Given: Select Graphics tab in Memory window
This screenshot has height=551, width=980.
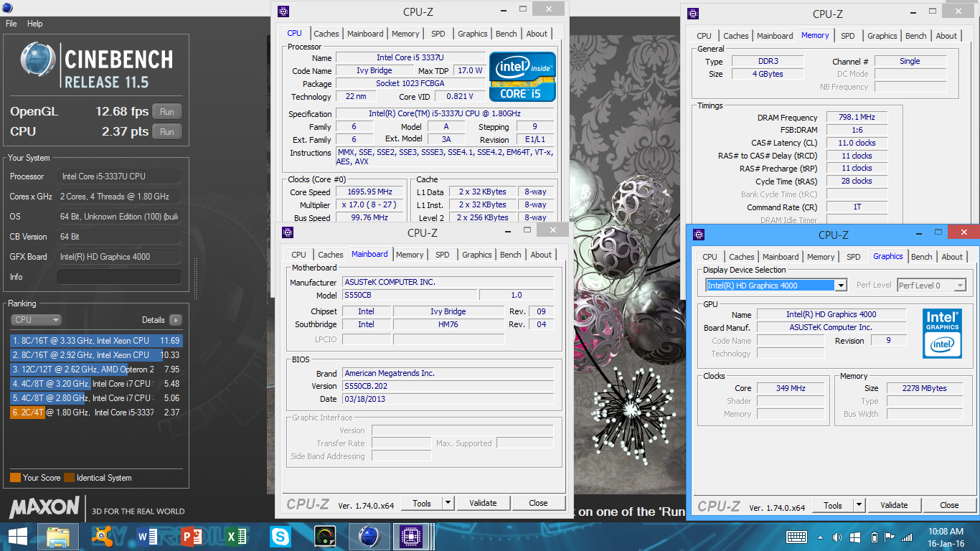Looking at the screenshot, I should pos(882,36).
